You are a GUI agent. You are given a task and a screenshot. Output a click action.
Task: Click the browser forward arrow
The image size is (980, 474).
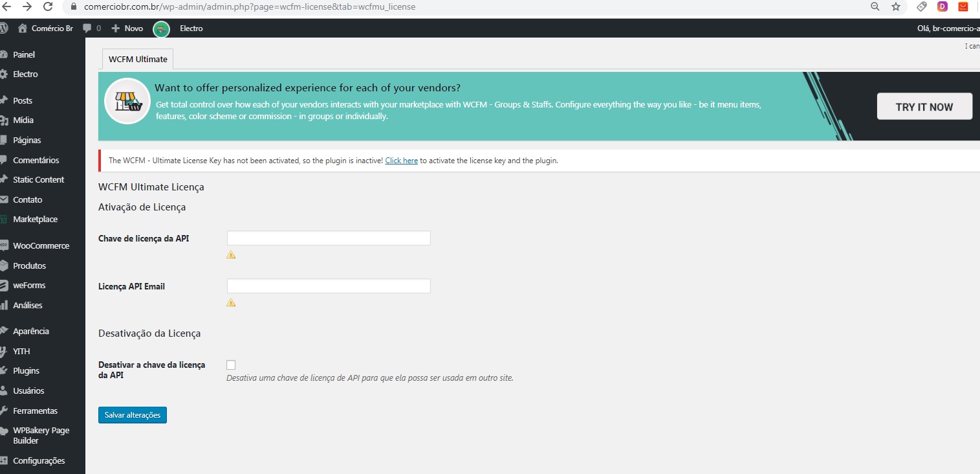pos(27,6)
